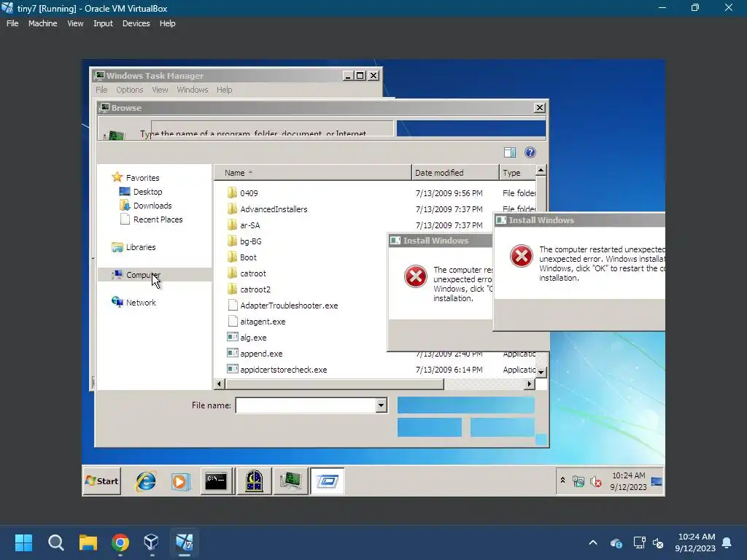The image size is (747, 560).
Task: Open the VirtualBox View menu
Action: (x=75, y=23)
